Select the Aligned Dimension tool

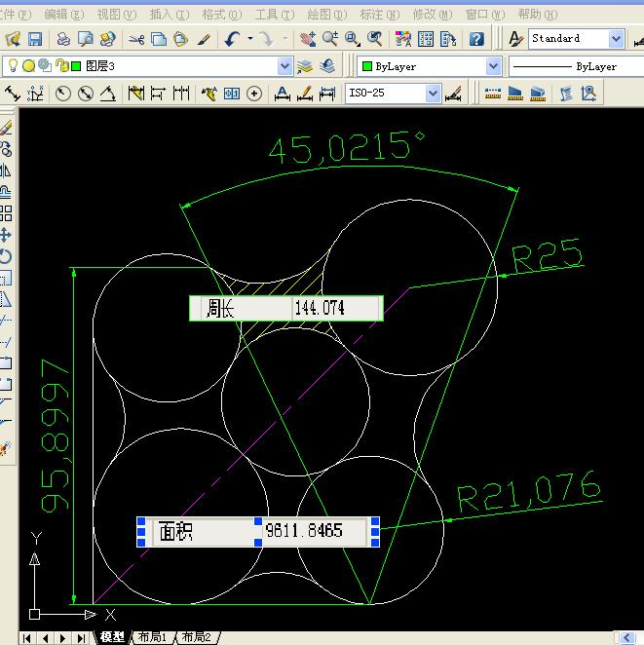pyautogui.click(x=13, y=94)
